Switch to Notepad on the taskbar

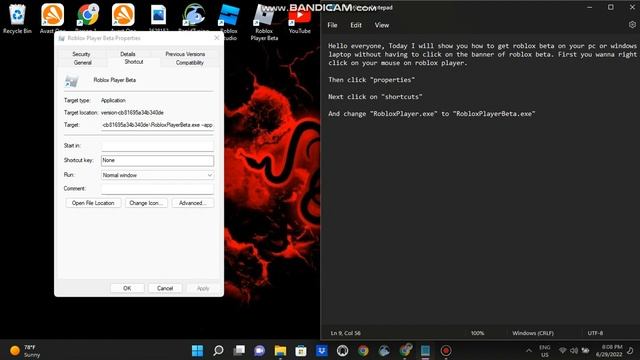click(425, 351)
